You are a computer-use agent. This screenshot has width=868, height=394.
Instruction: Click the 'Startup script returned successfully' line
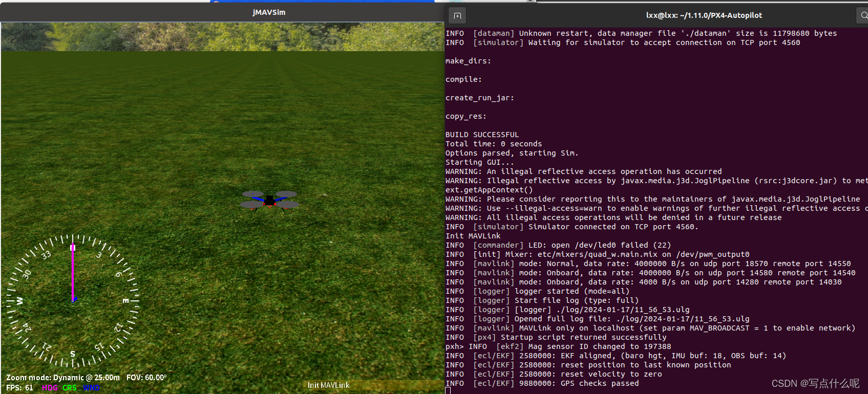pyautogui.click(x=556, y=337)
